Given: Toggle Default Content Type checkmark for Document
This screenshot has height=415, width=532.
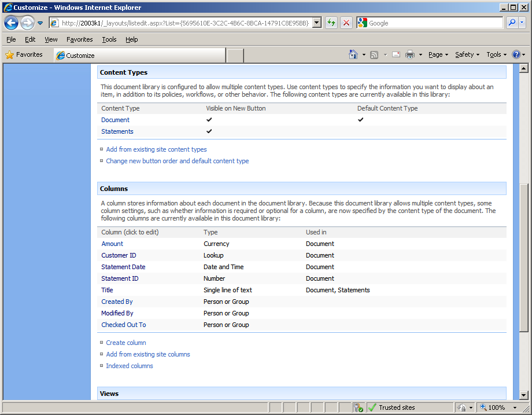Looking at the screenshot, I should (360, 120).
